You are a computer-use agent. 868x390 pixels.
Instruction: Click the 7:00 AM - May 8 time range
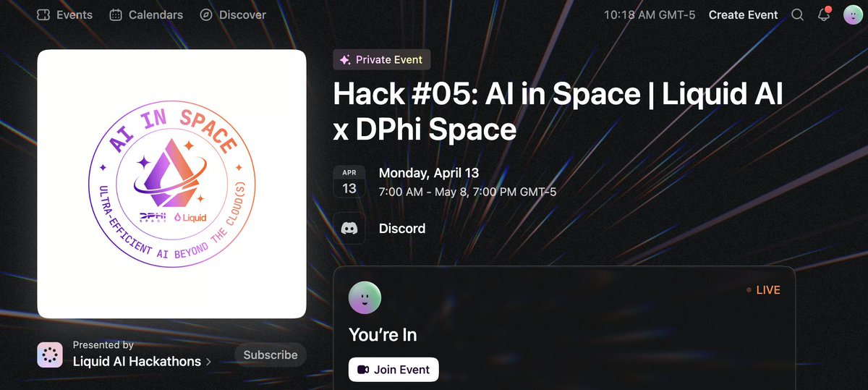pos(467,192)
